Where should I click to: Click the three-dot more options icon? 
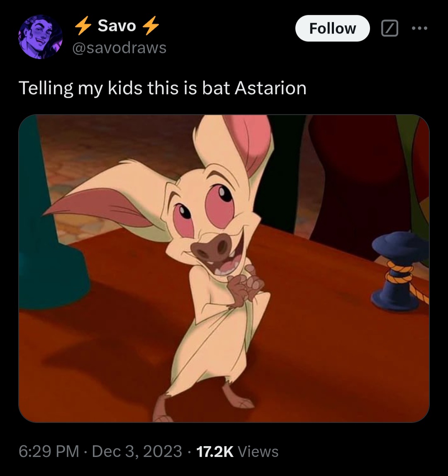pos(420,28)
